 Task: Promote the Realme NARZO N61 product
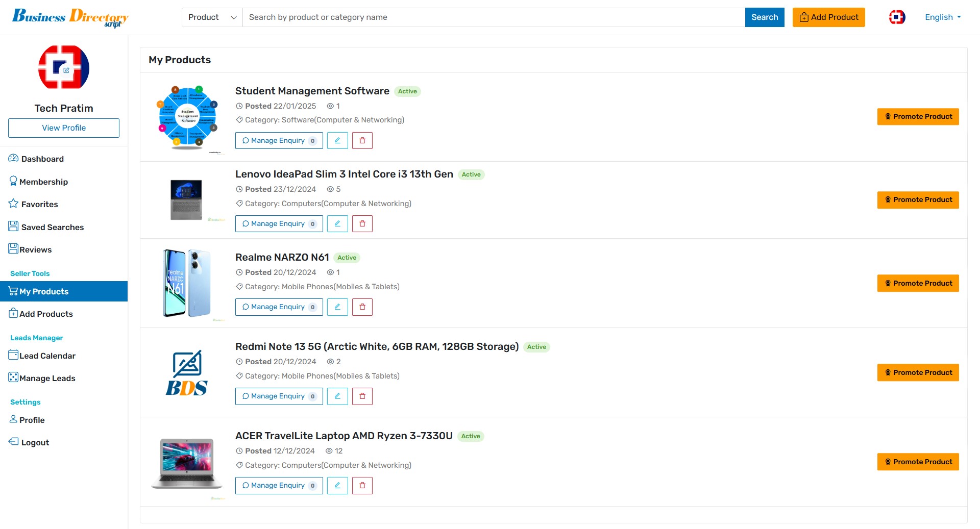(x=918, y=284)
